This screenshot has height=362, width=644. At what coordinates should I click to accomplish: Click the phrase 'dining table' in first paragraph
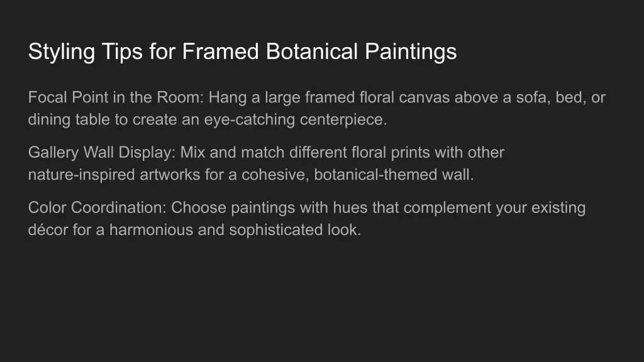pyautogui.click(x=69, y=119)
